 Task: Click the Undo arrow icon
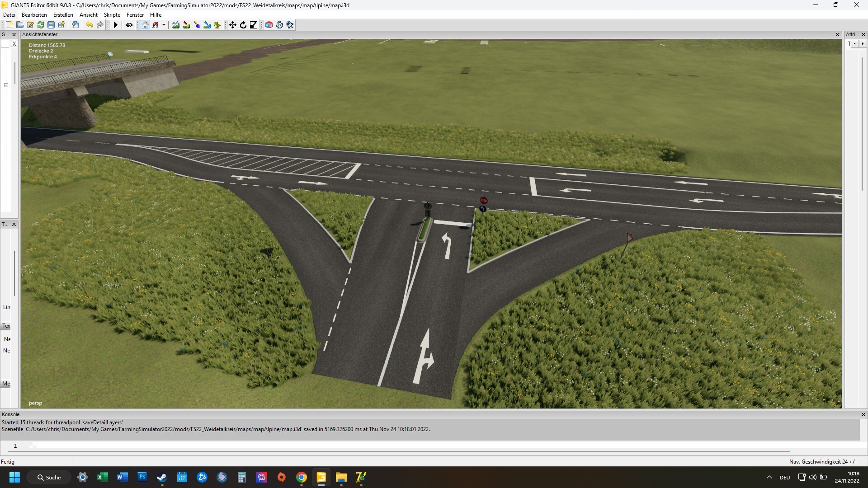89,25
